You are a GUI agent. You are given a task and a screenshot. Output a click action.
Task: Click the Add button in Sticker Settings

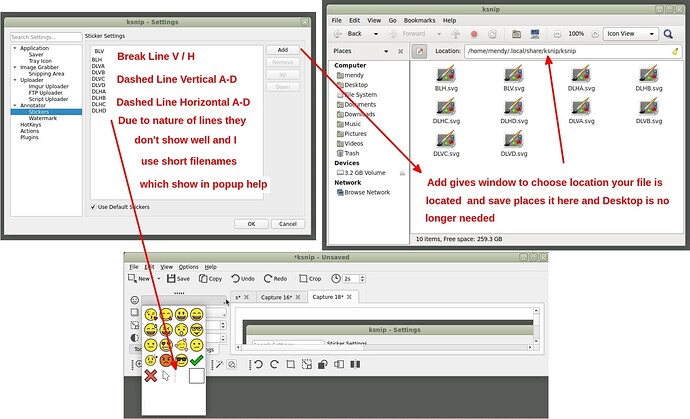283,50
